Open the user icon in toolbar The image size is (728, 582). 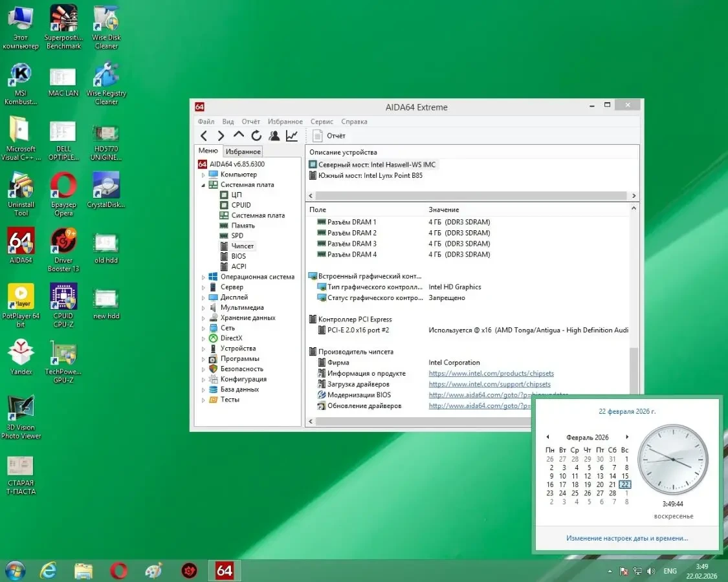tap(274, 136)
